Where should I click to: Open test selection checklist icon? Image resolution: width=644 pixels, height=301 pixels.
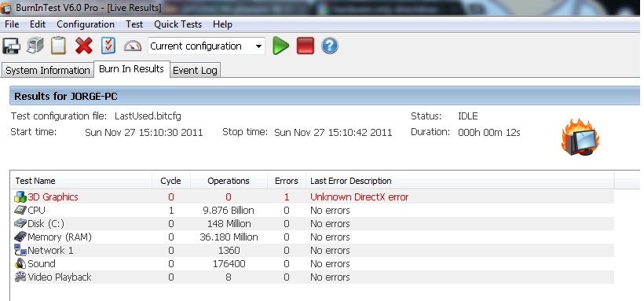[108, 46]
